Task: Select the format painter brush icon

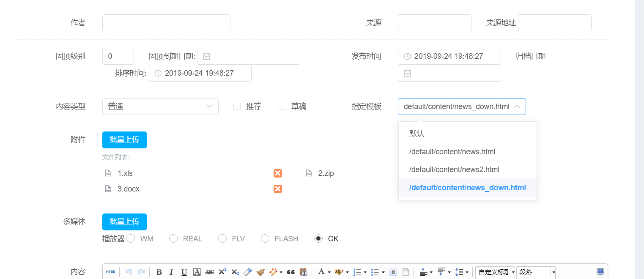Action: (260, 272)
